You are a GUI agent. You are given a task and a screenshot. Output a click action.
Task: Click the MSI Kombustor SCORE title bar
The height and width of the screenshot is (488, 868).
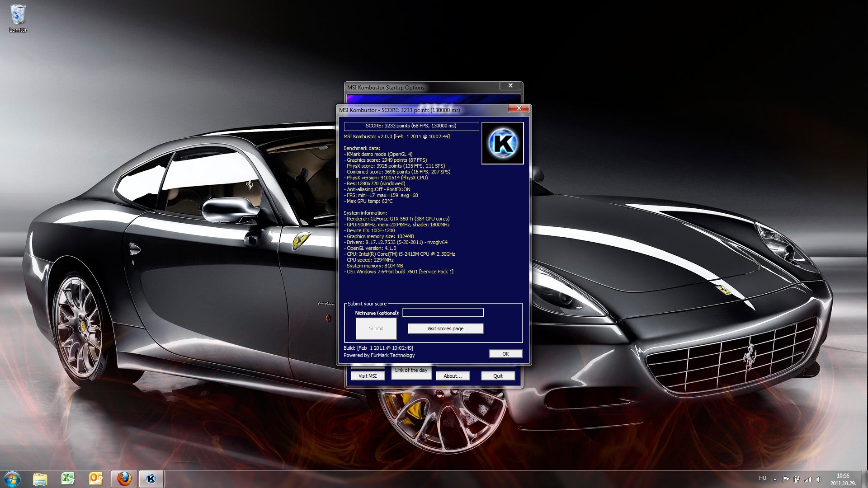(x=423, y=110)
